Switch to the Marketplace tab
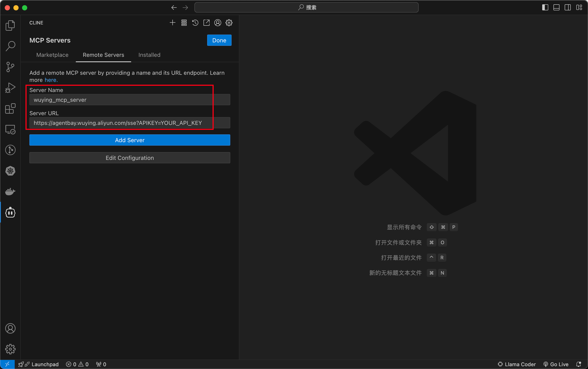 click(x=52, y=55)
